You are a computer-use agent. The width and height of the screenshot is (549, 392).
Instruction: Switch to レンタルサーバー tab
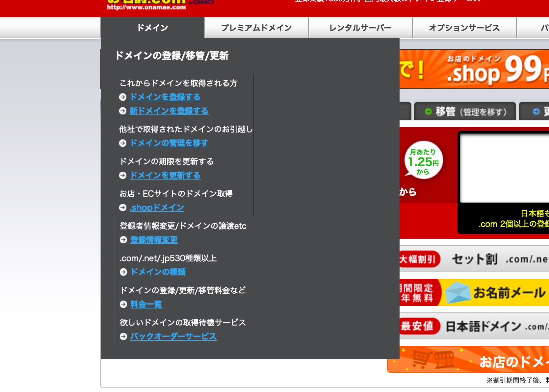point(360,28)
